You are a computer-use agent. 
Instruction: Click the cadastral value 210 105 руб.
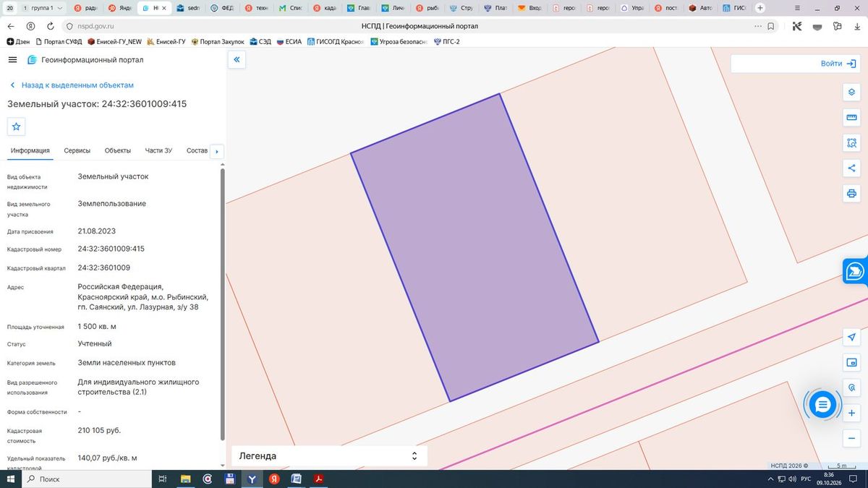point(99,431)
